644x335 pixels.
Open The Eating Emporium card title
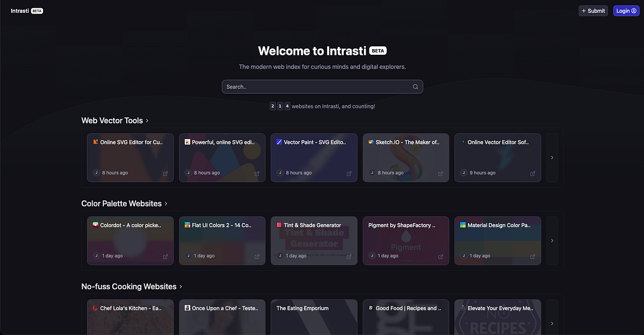tap(302, 308)
